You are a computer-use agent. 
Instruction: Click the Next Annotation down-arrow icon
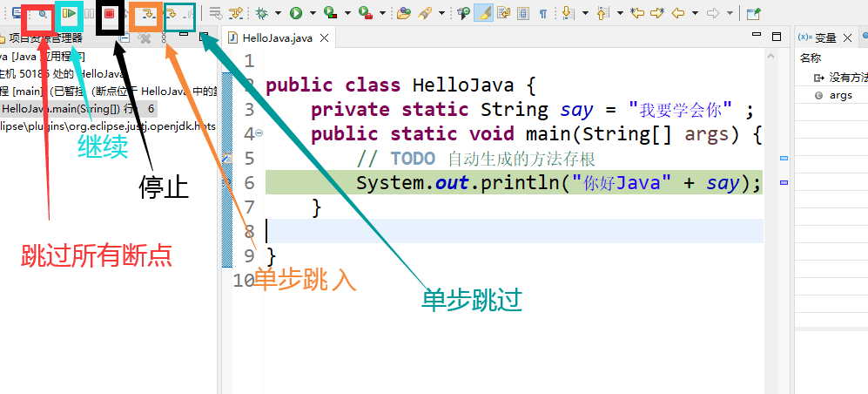[567, 13]
